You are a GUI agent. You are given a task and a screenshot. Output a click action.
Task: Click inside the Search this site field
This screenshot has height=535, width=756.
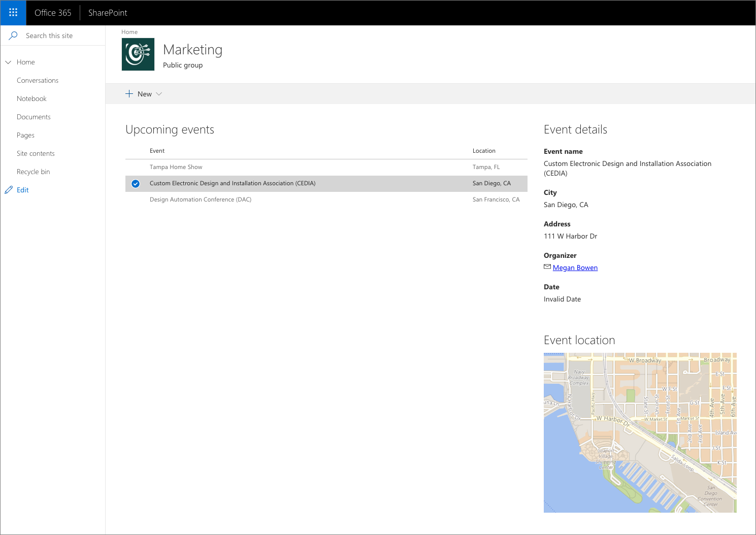pos(51,36)
